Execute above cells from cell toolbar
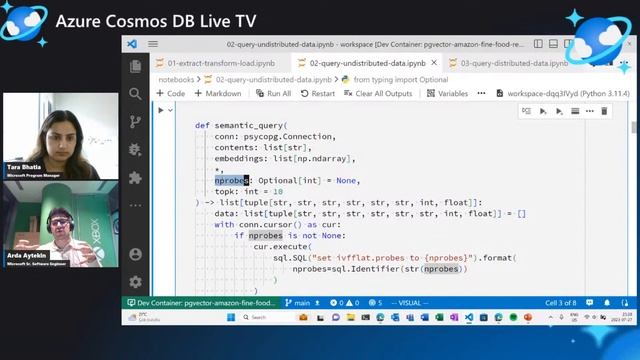Viewport: 640px width, 360px height. point(543,111)
